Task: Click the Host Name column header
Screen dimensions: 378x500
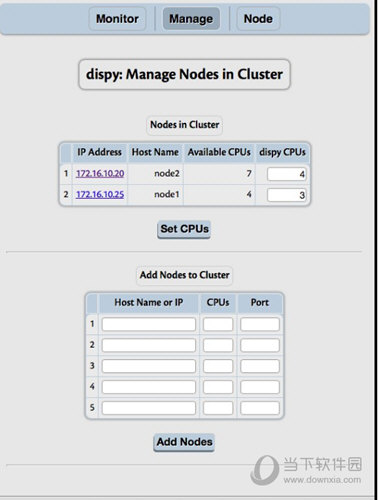Action: 155,152
